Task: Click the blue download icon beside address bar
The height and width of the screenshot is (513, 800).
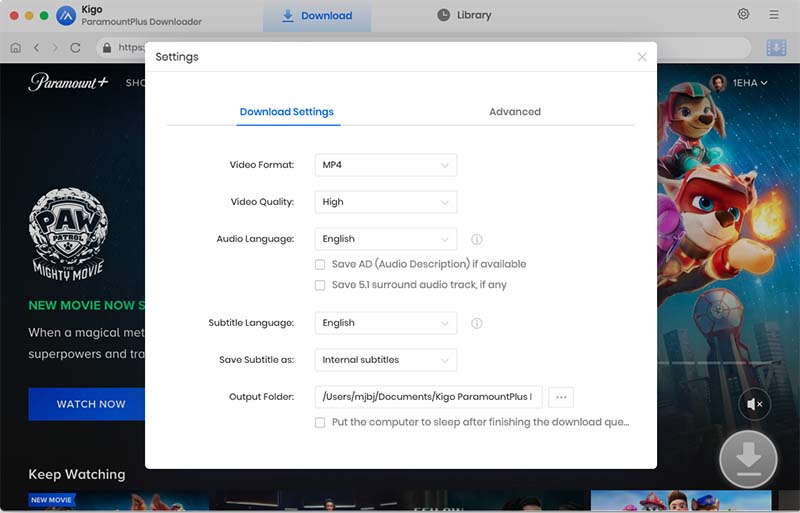Action: 776,47
